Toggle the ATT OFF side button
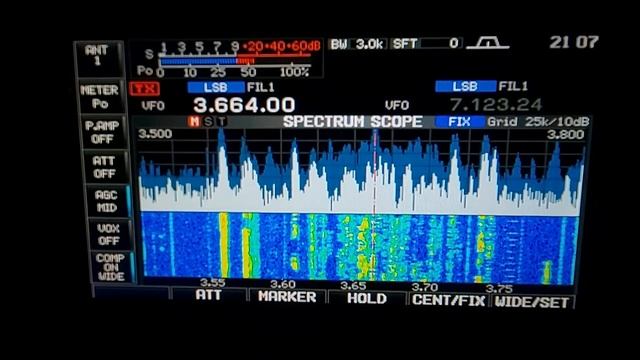The width and height of the screenshot is (640, 360). point(104,167)
